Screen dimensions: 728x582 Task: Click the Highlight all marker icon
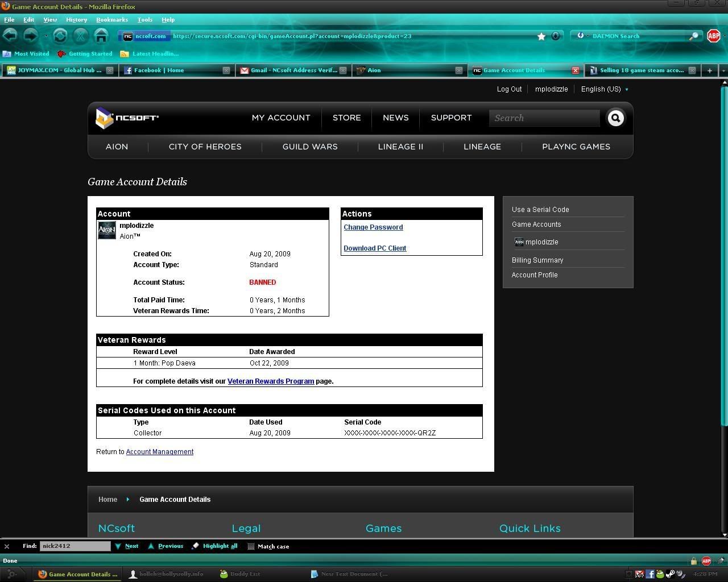pyautogui.click(x=195, y=546)
